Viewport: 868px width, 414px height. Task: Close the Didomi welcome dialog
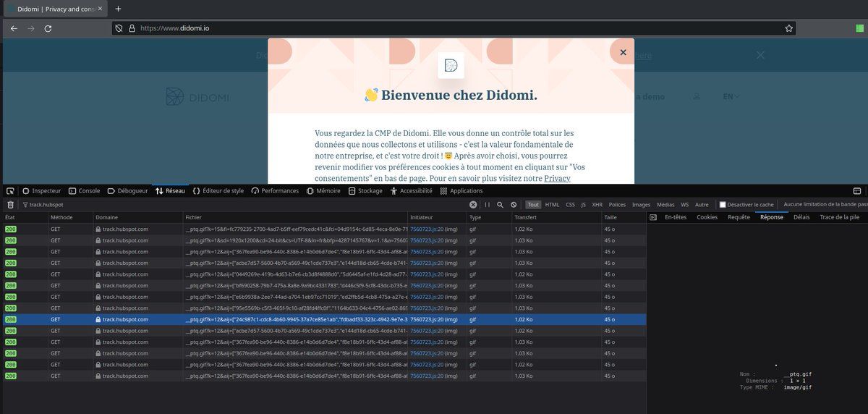point(622,52)
